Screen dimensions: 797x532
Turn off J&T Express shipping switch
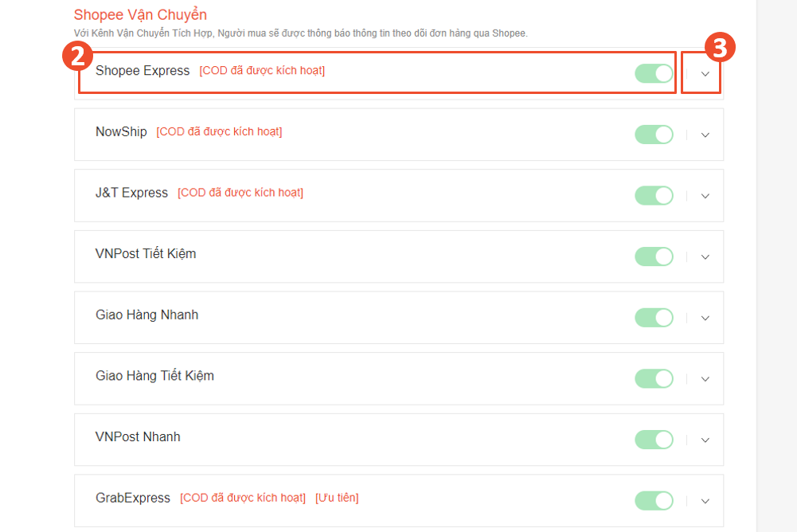click(654, 195)
